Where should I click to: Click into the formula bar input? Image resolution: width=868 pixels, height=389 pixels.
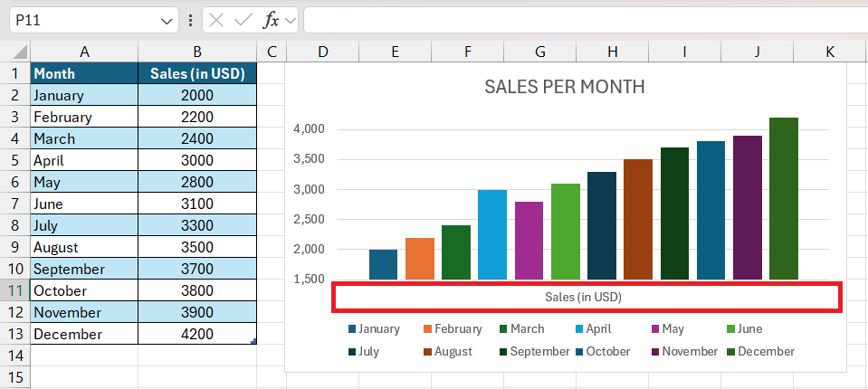[586, 21]
